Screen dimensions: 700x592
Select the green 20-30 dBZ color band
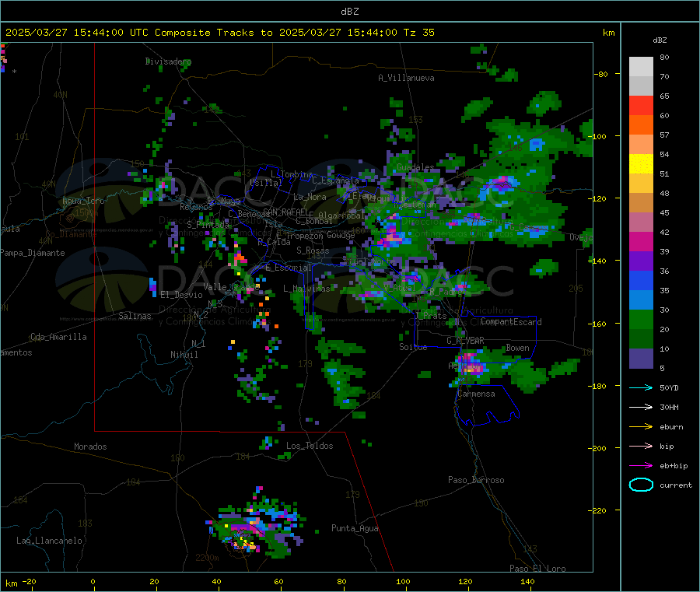641,320
